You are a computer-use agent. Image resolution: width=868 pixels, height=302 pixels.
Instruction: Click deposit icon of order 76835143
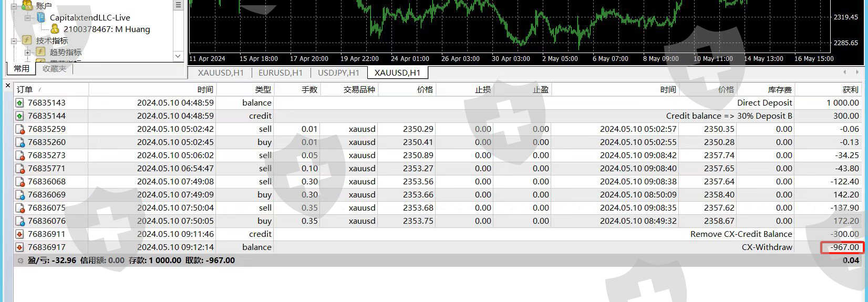point(20,103)
